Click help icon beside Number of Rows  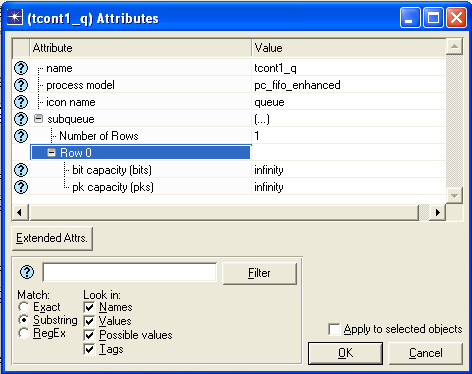tap(21, 136)
